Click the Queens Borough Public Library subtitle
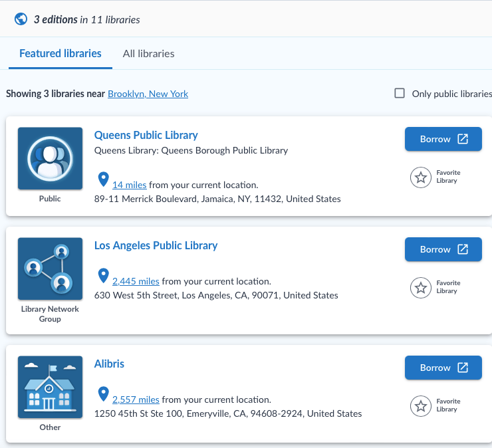This screenshot has width=492, height=448. point(191,151)
